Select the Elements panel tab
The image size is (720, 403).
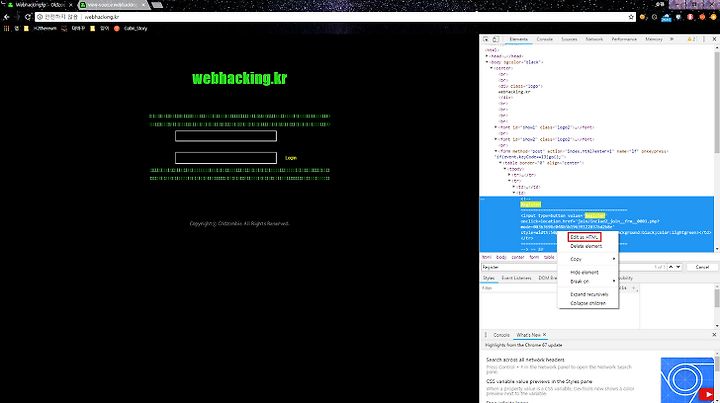(518, 39)
